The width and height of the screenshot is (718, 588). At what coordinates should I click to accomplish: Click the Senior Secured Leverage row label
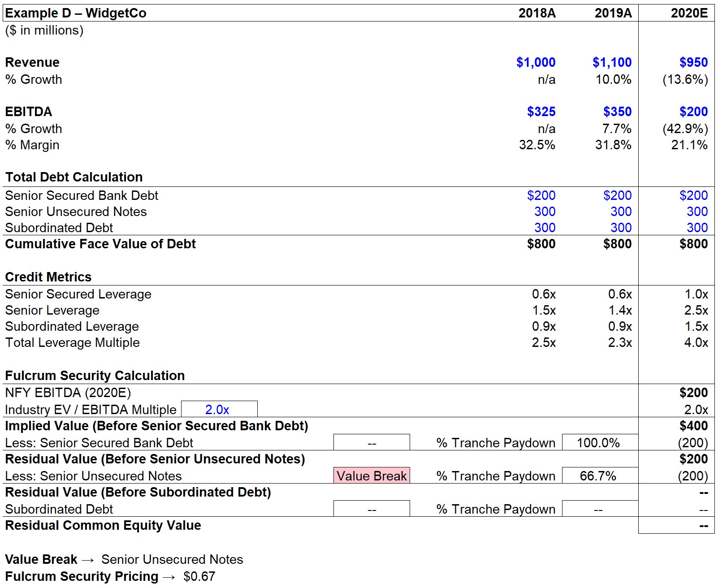[x=78, y=294]
